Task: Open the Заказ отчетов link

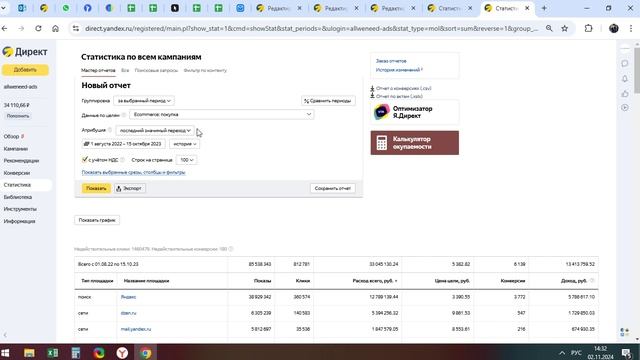Action: click(391, 61)
